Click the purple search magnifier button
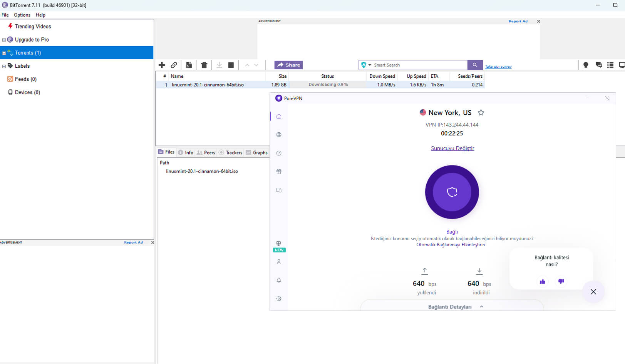 (x=475, y=65)
